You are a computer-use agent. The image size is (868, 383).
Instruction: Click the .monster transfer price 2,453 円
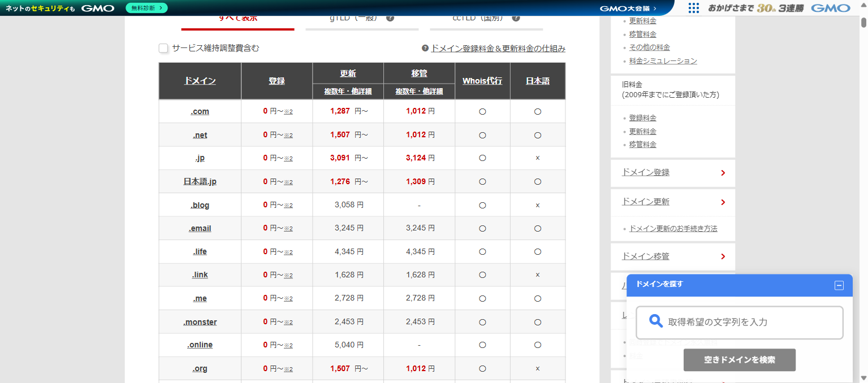tap(420, 321)
